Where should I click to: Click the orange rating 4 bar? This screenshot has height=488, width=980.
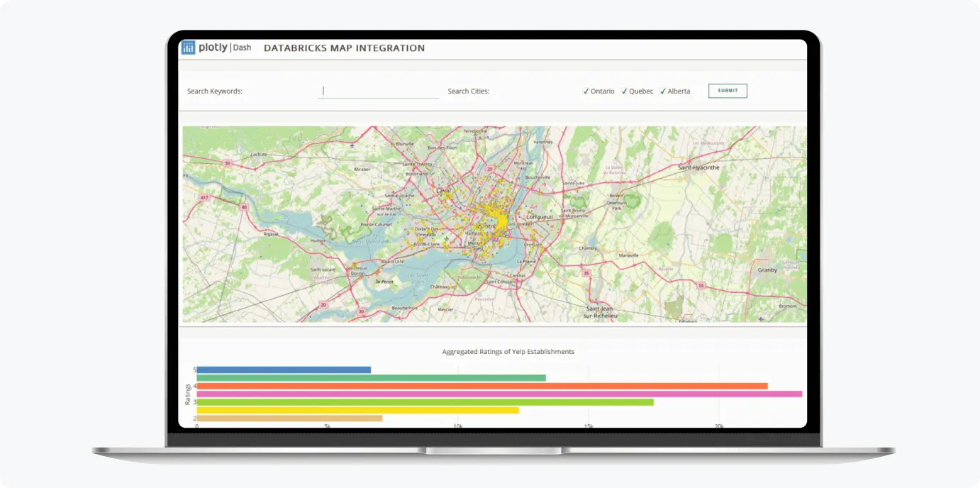click(x=482, y=386)
